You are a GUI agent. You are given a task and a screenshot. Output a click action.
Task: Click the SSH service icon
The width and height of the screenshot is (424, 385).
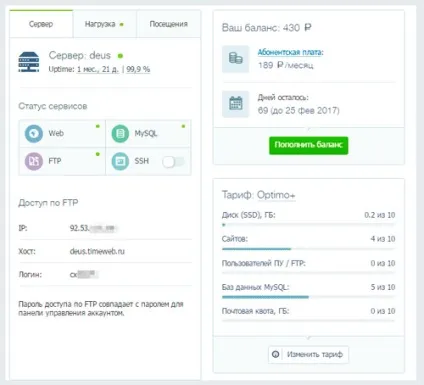tap(120, 161)
